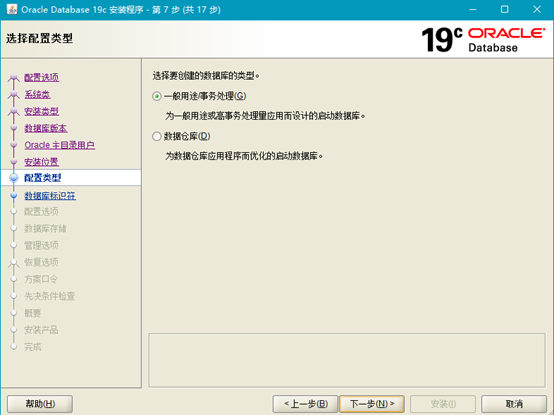This screenshot has height=415, width=554.
Task: Open help via 帮助(H) button
Action: (x=40, y=404)
